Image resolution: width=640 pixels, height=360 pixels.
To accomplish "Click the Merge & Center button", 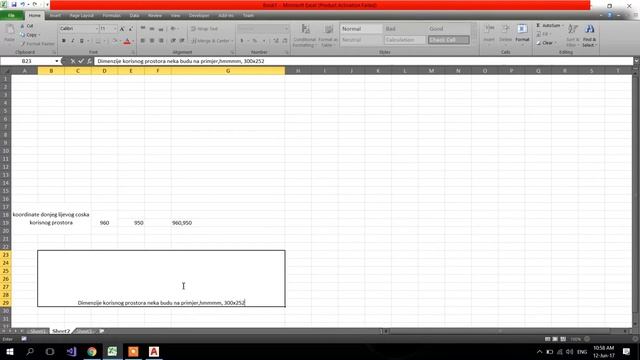I will pyautogui.click(x=210, y=41).
